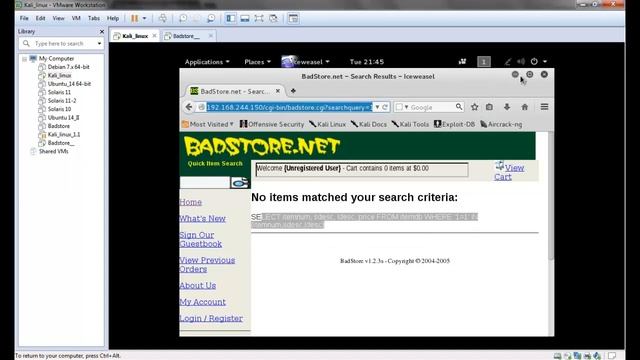The height and width of the screenshot is (360, 640).
Task: Click the URL address bar
Action: 289,107
